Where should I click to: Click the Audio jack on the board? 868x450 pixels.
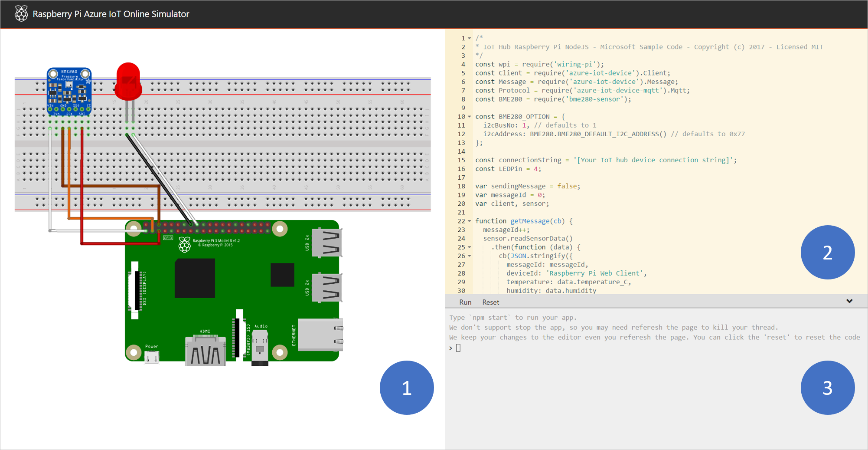tap(260, 347)
